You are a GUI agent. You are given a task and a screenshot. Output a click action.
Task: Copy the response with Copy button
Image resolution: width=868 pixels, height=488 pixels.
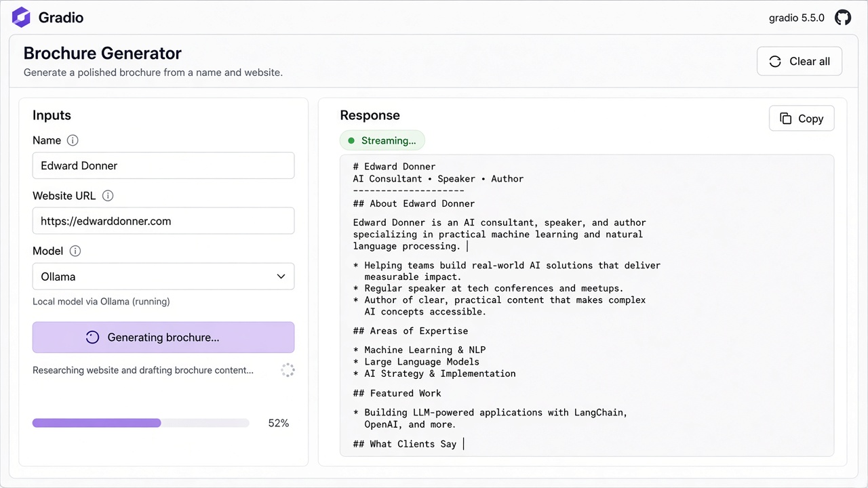tap(802, 119)
